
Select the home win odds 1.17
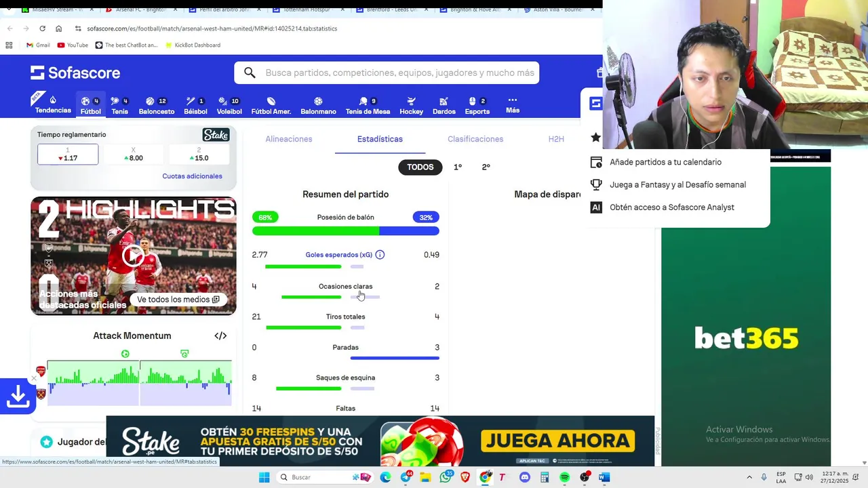point(68,155)
